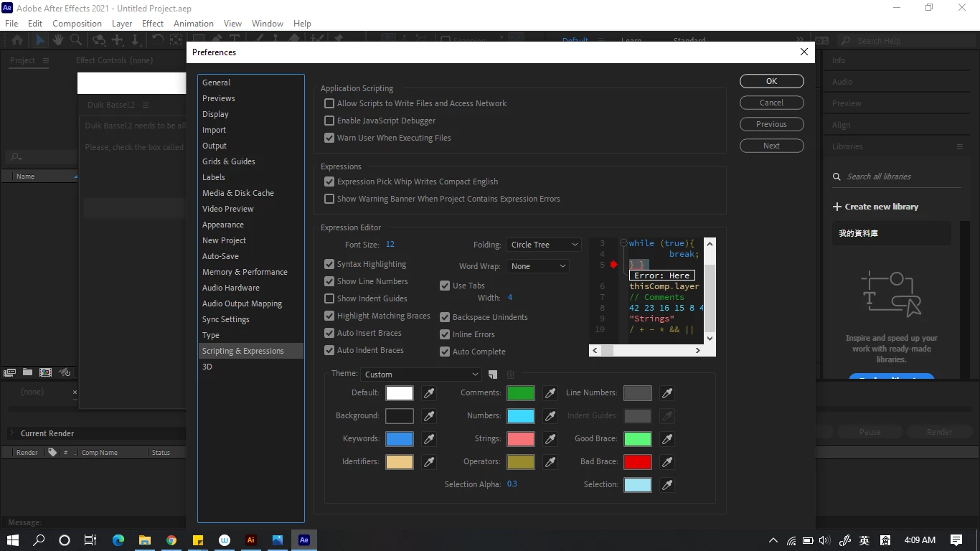This screenshot has width=980, height=551.
Task: Click the Font Size value 12
Action: [390, 245]
